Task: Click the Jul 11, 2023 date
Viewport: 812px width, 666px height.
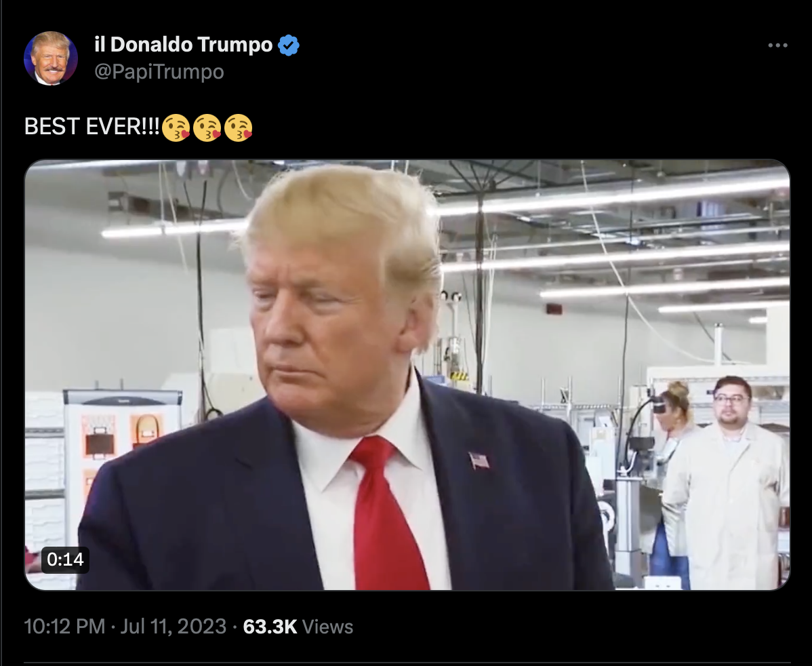Action: [x=173, y=626]
